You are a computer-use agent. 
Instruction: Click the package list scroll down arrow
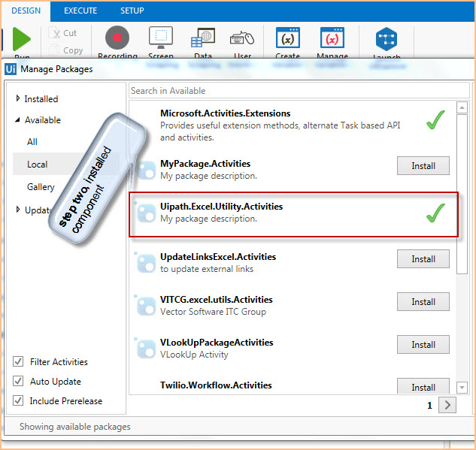click(x=462, y=387)
